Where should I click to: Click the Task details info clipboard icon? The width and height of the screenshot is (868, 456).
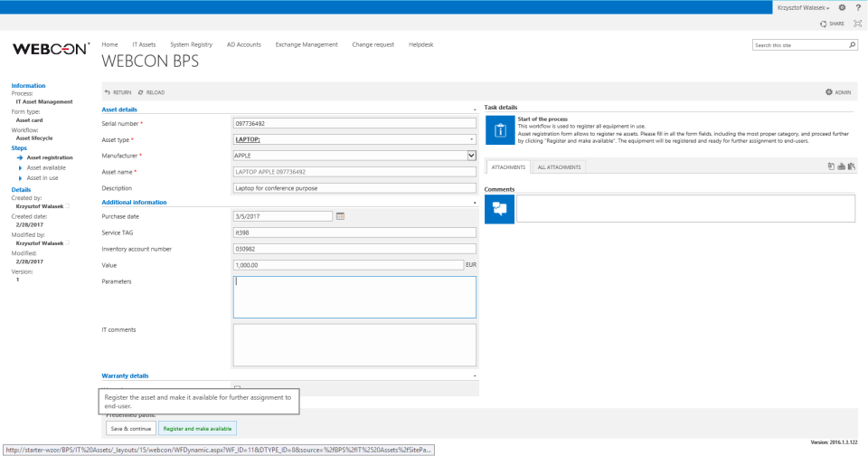coord(500,130)
